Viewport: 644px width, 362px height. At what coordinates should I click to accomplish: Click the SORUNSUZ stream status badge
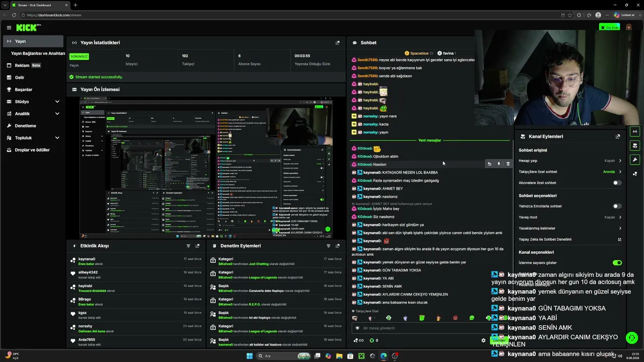click(x=79, y=56)
